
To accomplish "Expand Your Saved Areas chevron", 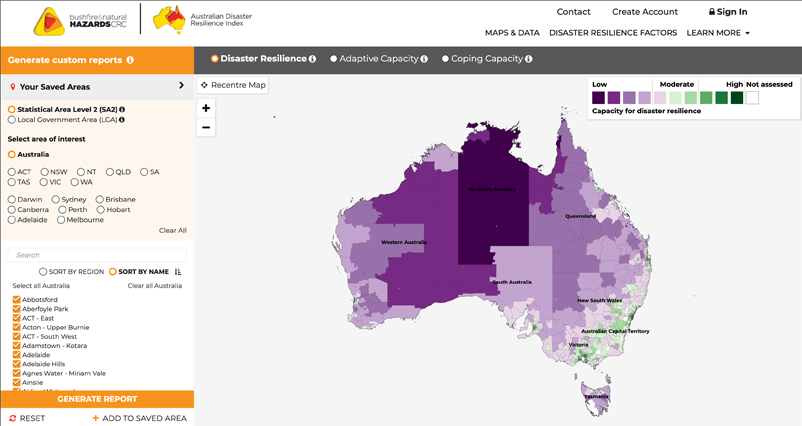I will tap(181, 85).
